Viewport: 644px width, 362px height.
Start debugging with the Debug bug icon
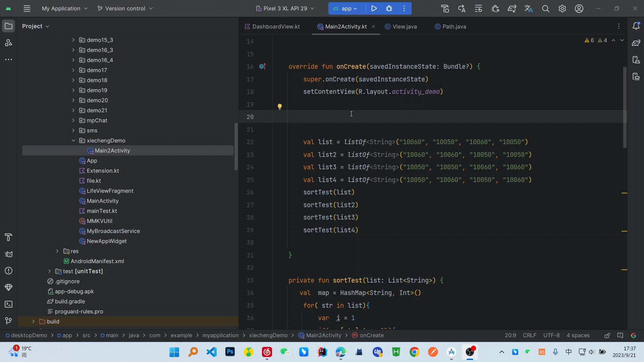pos(389,8)
